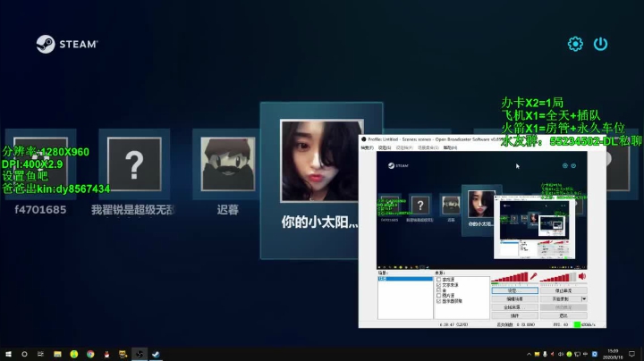The image size is (644, 361).
Task: Switch to Steam on the taskbar
Action: coord(156,354)
